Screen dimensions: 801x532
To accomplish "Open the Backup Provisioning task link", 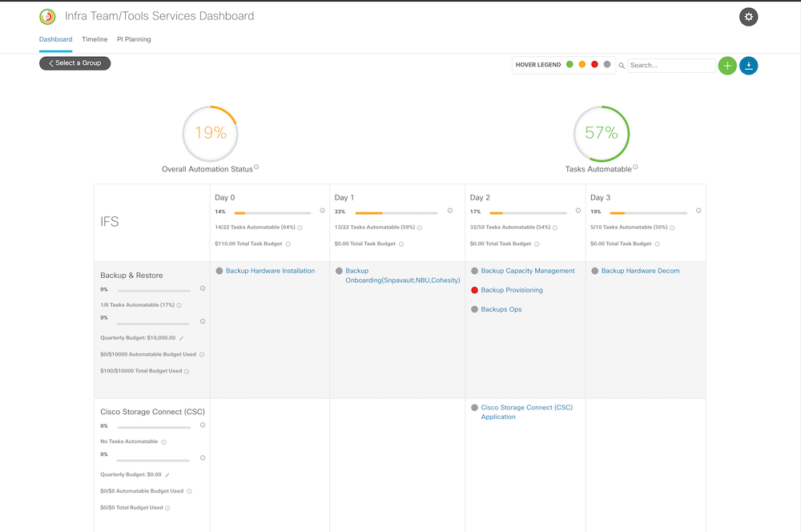I will (x=511, y=290).
